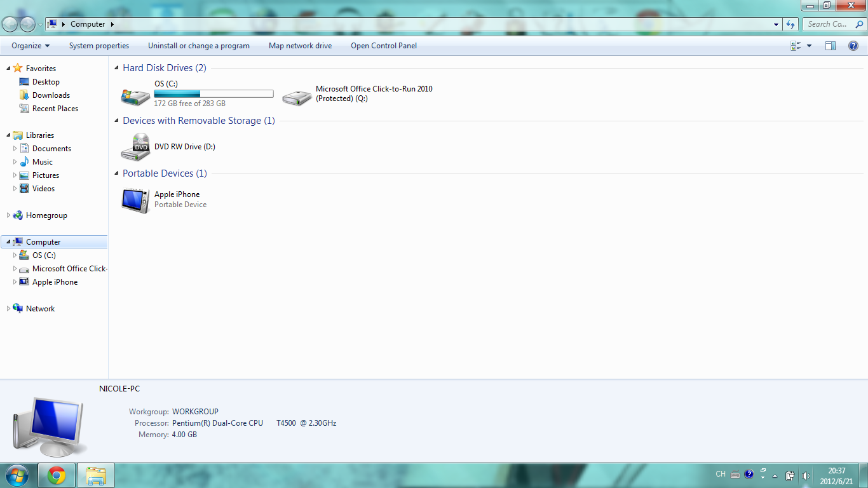This screenshot has height=488, width=868.
Task: Refresh the Computer folder view
Action: [790, 24]
